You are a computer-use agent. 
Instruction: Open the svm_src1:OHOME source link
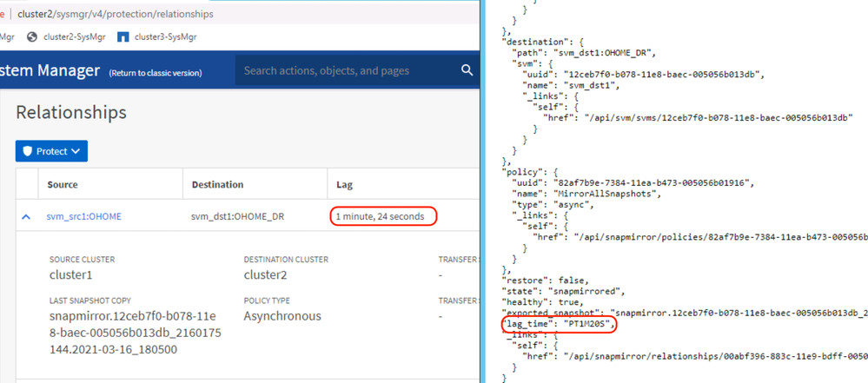click(83, 216)
